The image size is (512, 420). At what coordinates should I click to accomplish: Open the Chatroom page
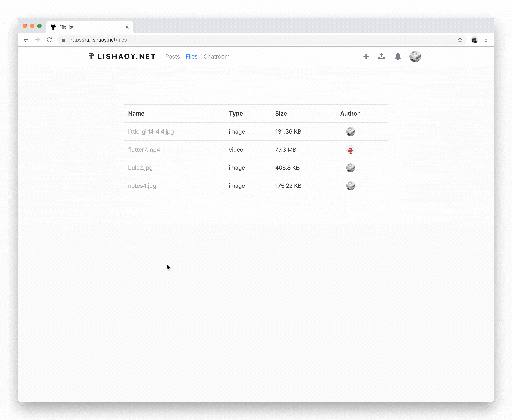coord(216,56)
